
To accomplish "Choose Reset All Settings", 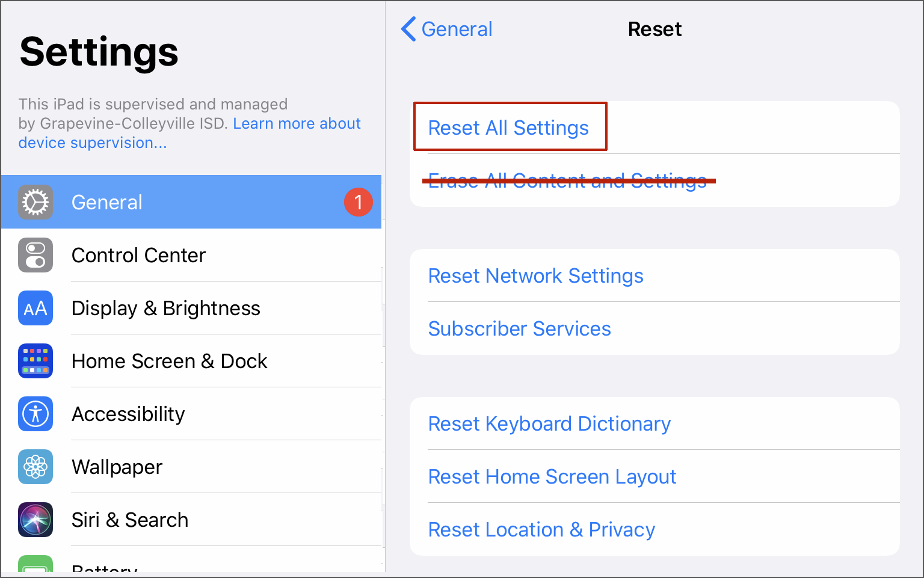I will (508, 128).
